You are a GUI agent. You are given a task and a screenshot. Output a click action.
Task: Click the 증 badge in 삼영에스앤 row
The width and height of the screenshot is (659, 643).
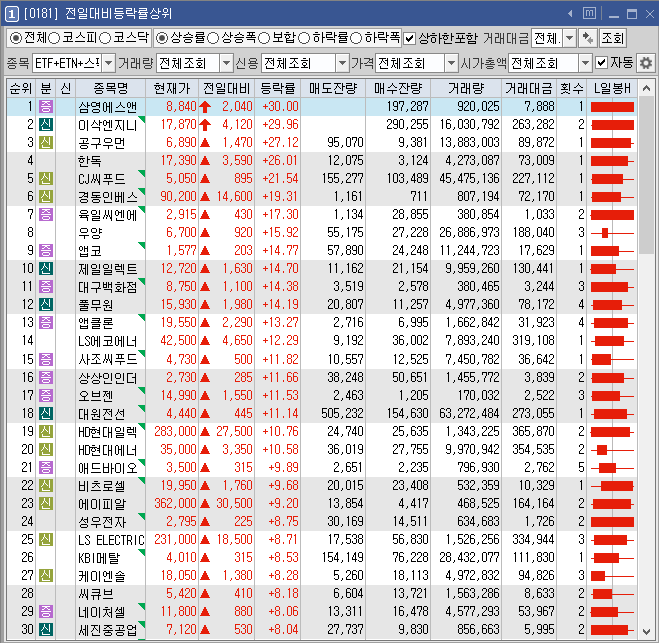(46, 106)
